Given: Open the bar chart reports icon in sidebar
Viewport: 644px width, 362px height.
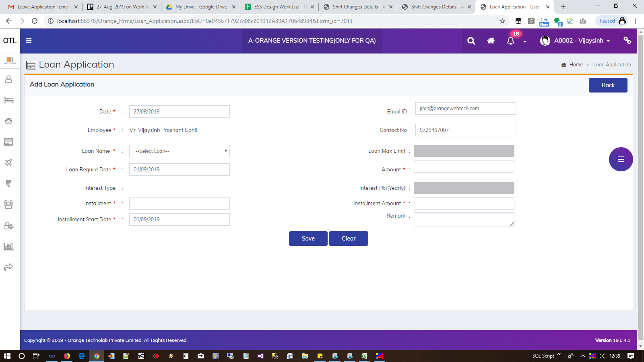Looking at the screenshot, I should click(8, 246).
